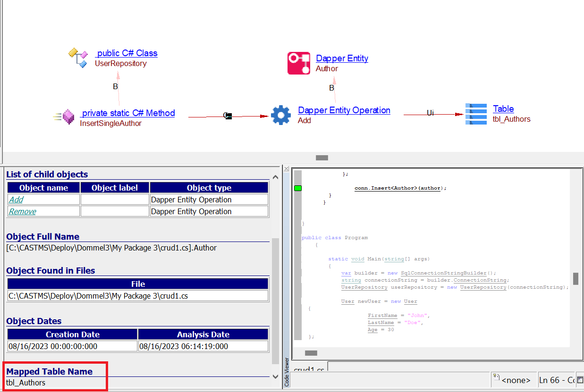Click the code viewer vertical scrollbar thumb
This screenshot has width=584, height=392.
[x=576, y=279]
